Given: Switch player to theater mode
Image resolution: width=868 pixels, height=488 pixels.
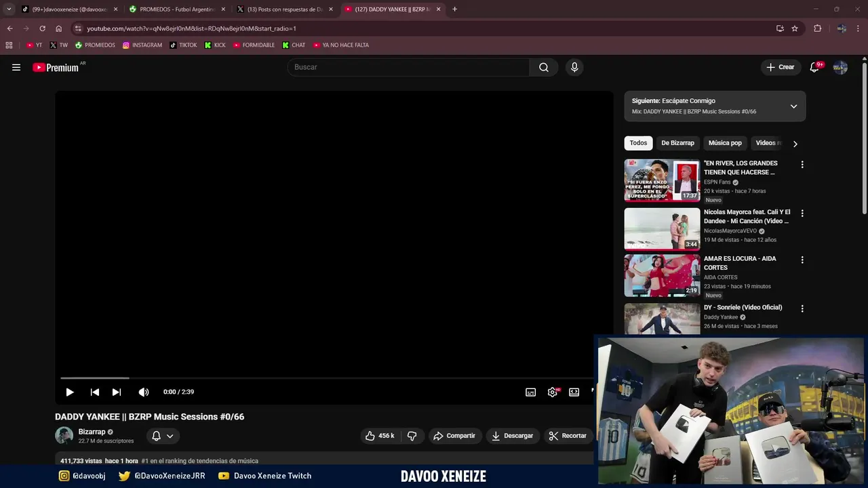Looking at the screenshot, I should click(574, 392).
